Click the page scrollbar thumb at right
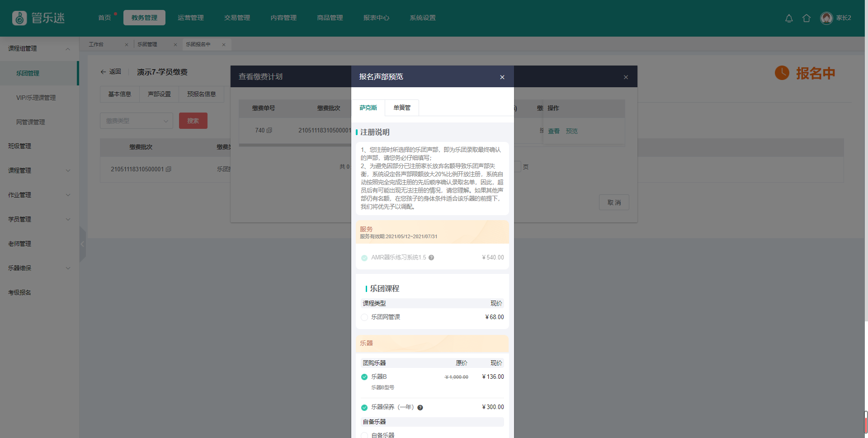 click(866, 422)
